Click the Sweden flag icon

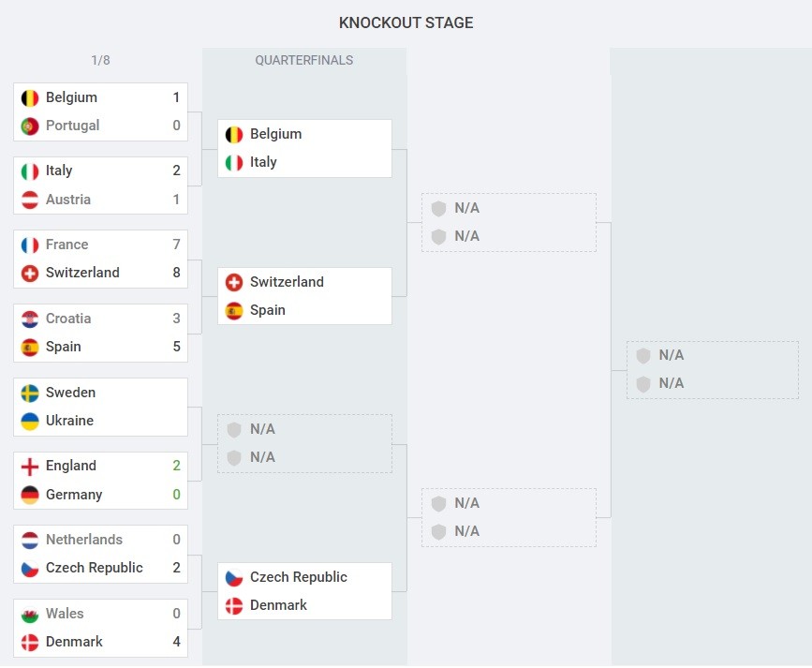coord(30,393)
